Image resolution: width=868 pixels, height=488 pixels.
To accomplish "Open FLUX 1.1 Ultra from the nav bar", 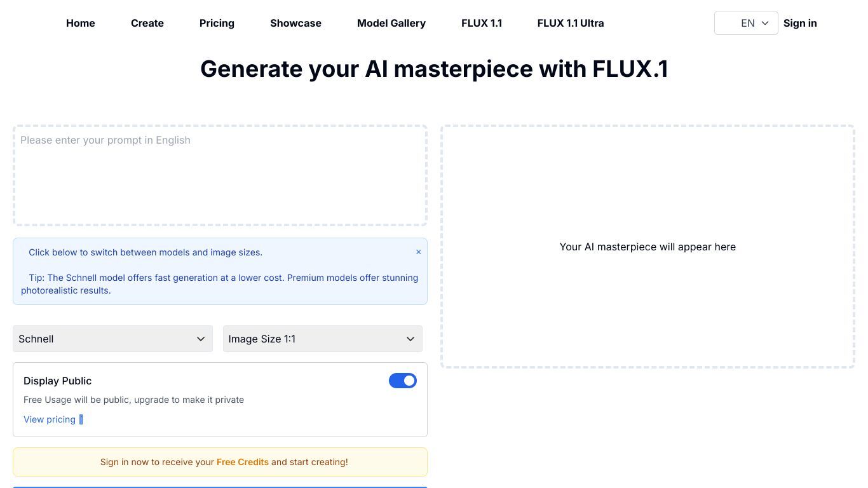I will coord(571,23).
